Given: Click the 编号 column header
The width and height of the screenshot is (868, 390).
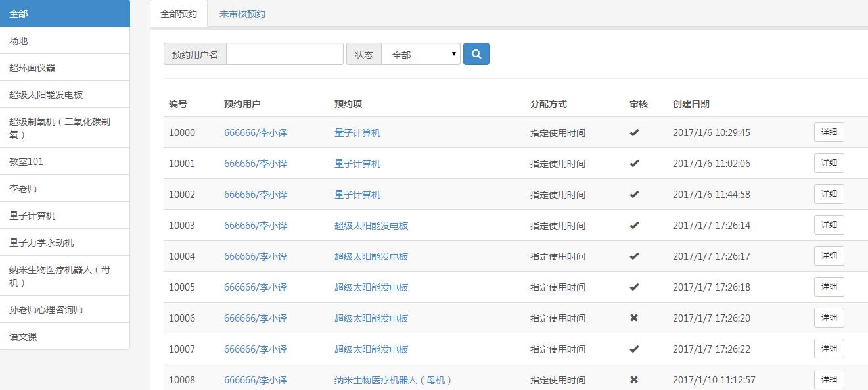Looking at the screenshot, I should point(178,103).
